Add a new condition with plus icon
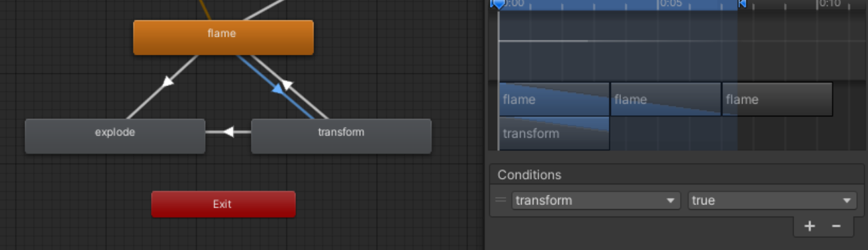The width and height of the screenshot is (868, 250). point(809,226)
